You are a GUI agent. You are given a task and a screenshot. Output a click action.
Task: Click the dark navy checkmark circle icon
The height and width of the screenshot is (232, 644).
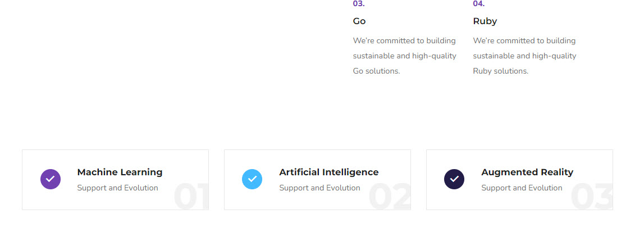point(454,179)
